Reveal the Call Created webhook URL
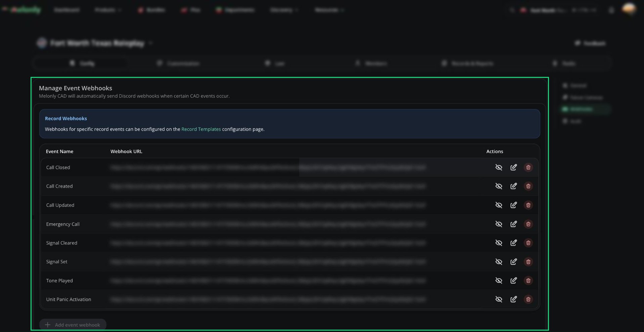The width and height of the screenshot is (644, 332). (x=499, y=186)
